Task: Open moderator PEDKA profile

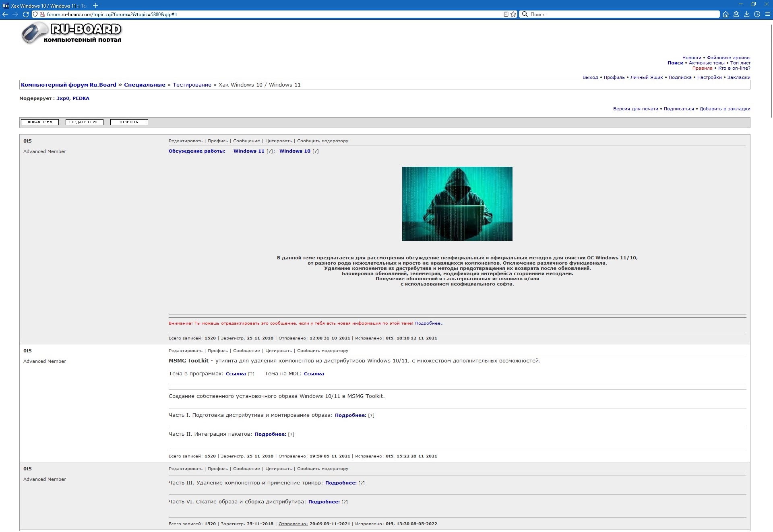Action: tap(81, 98)
